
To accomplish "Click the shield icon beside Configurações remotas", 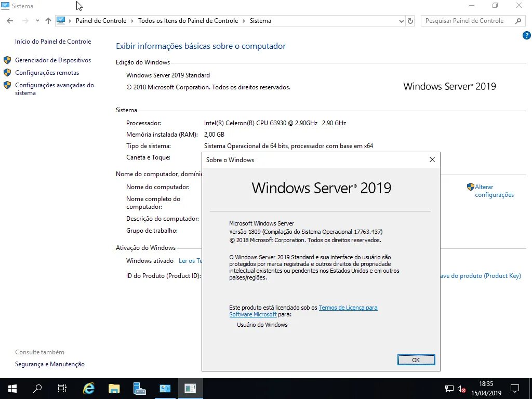I will 7,73.
